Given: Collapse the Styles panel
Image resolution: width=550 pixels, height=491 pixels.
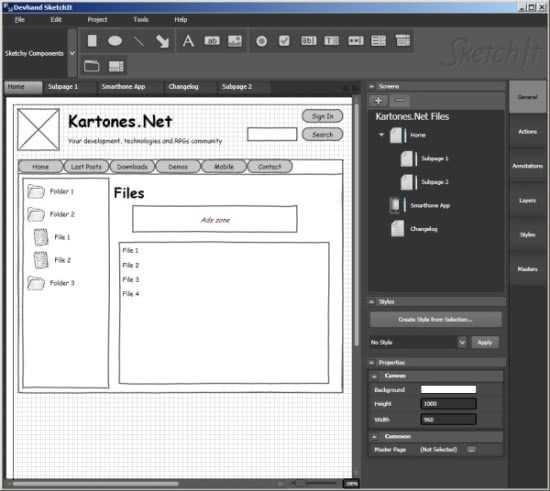Looking at the screenshot, I should 371,302.
